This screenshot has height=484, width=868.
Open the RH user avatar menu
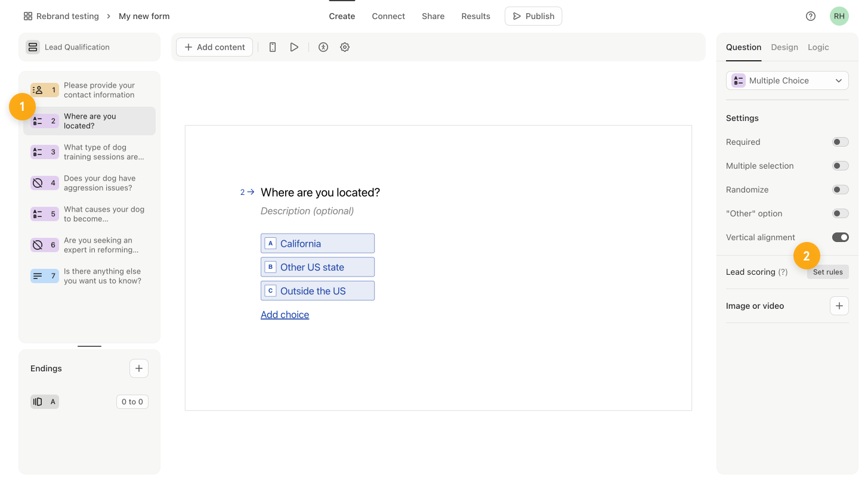[839, 16]
